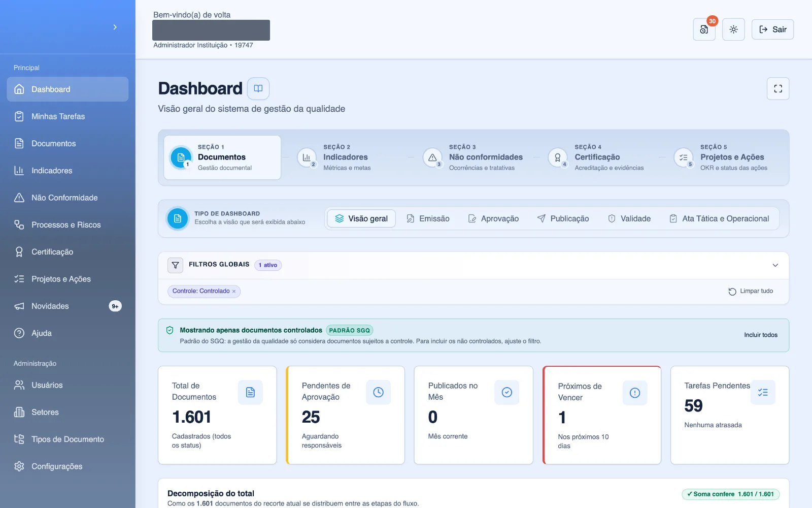Switch to the Publicação dashboard view
This screenshot has height=508, width=812.
click(x=563, y=218)
